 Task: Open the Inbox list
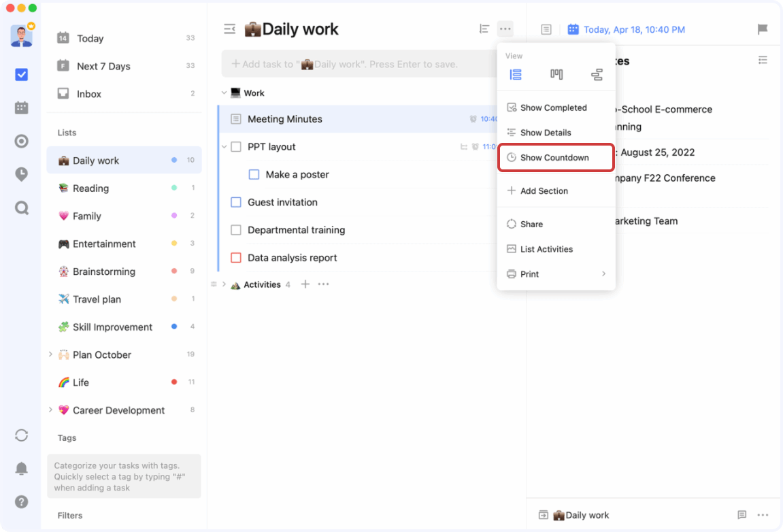click(x=88, y=94)
